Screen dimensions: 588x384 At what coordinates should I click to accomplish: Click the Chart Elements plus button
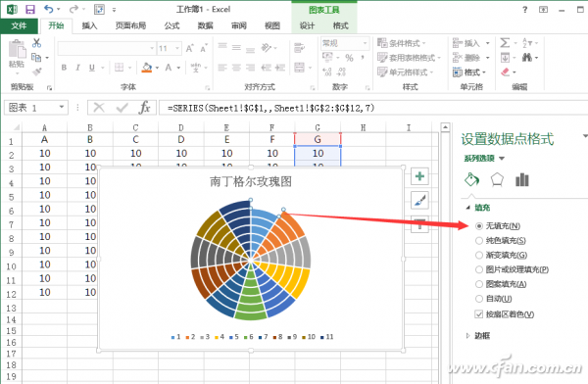[x=419, y=176]
